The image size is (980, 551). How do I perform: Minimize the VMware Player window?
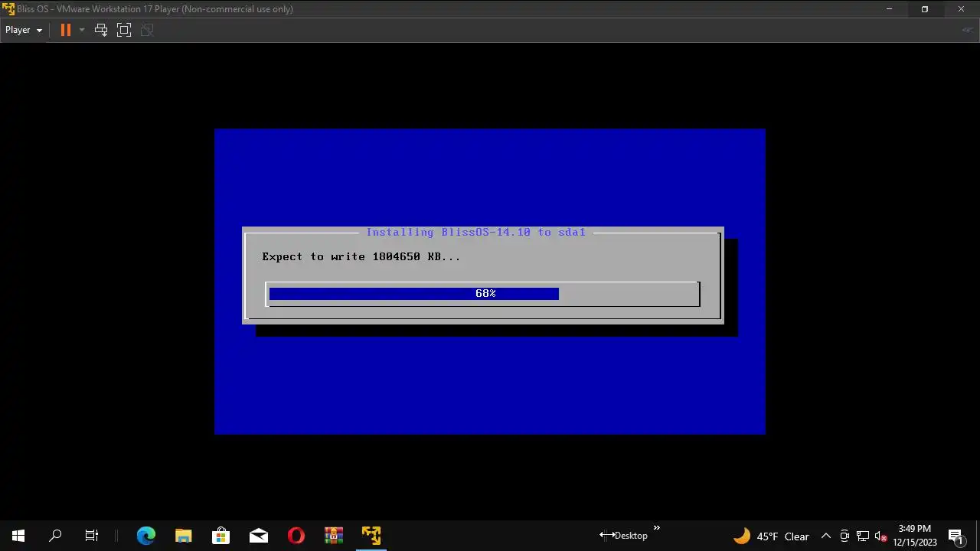point(889,9)
